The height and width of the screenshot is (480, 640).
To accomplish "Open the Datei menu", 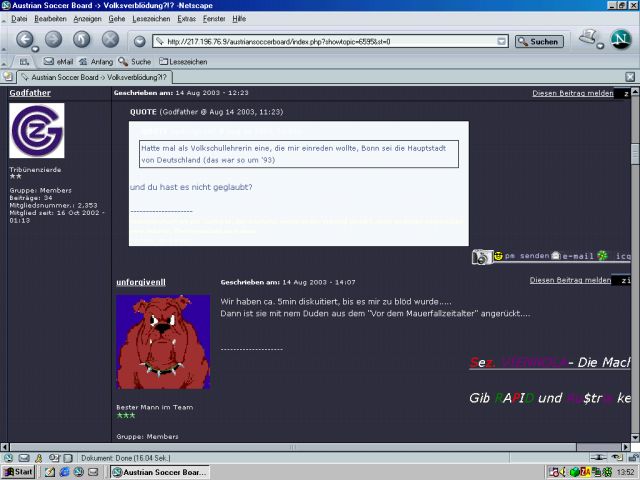I will pos(19,19).
